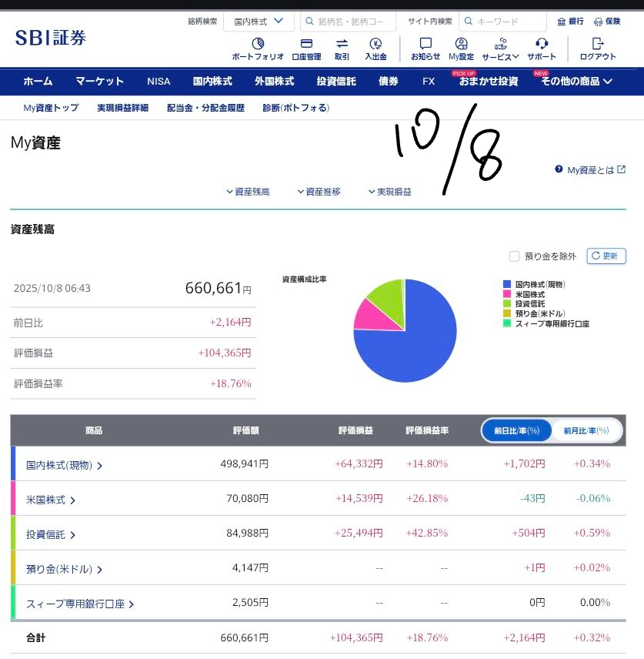Image resolution: width=644 pixels, height=659 pixels.
Task: Click the 口座管理 card icon
Action: click(306, 44)
